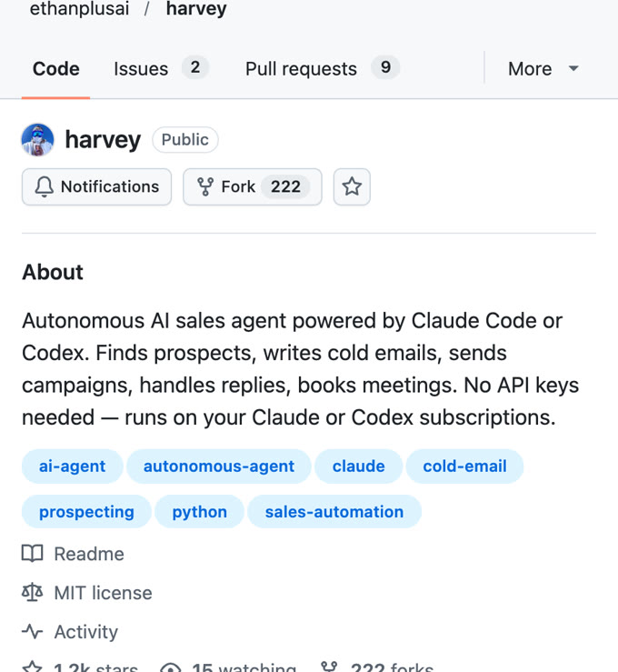The height and width of the screenshot is (672, 618).
Task: Select the claude topic tag
Action: tap(358, 466)
